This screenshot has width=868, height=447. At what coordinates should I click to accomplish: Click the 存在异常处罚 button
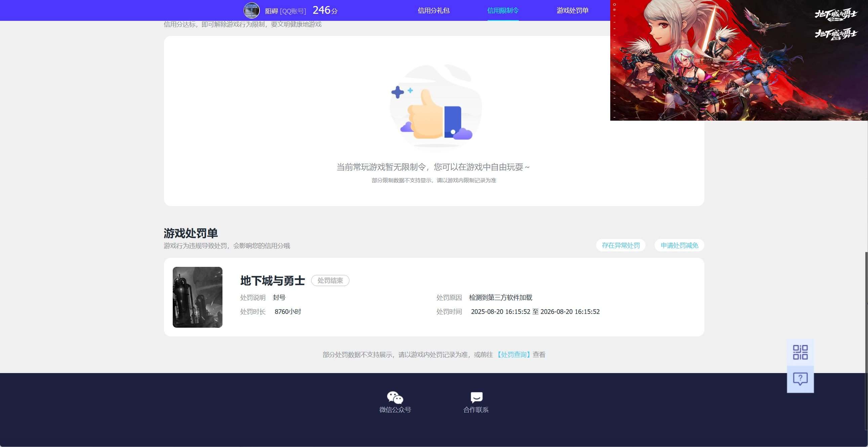point(621,245)
